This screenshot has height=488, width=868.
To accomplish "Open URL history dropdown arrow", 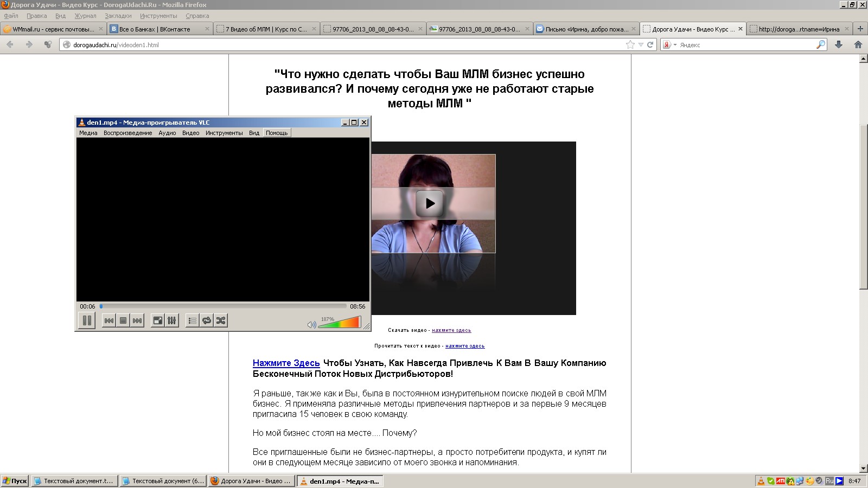I will 641,44.
